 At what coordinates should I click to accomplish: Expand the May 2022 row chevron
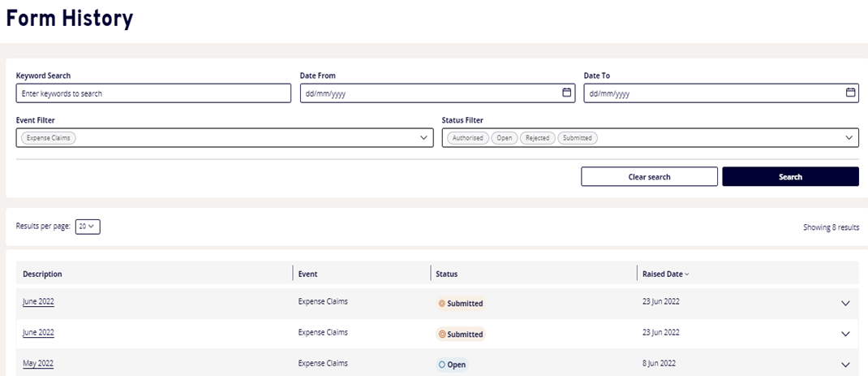pyautogui.click(x=845, y=365)
